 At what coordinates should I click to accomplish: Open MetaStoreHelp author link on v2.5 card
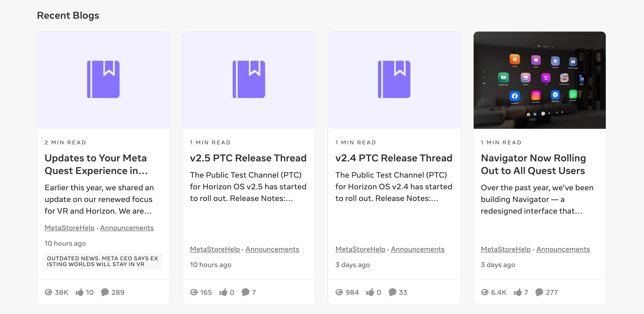click(215, 249)
